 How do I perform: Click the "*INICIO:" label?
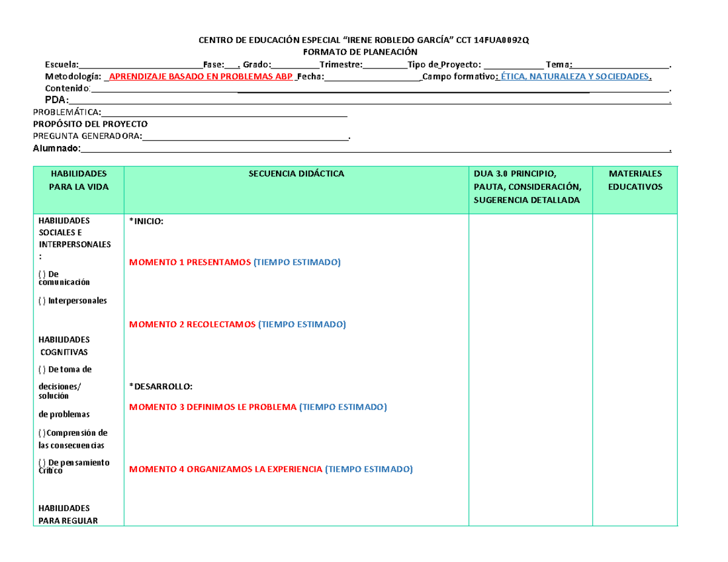click(x=146, y=221)
